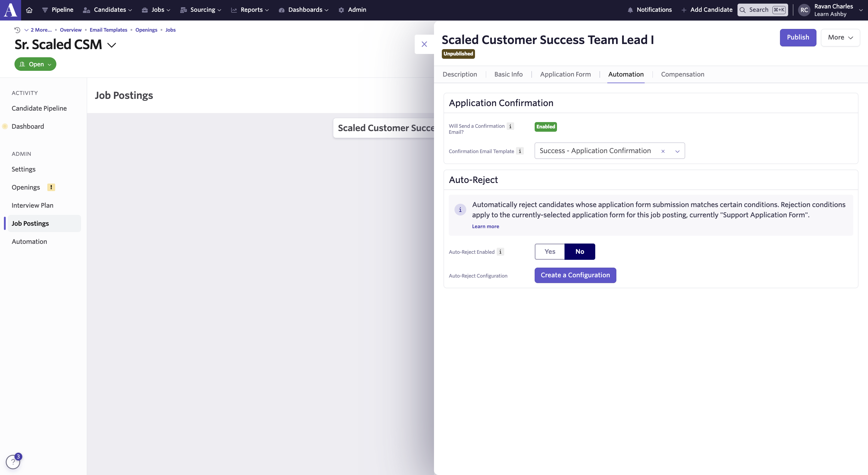The height and width of the screenshot is (475, 868).
Task: Go to the home icon
Action: tap(29, 10)
